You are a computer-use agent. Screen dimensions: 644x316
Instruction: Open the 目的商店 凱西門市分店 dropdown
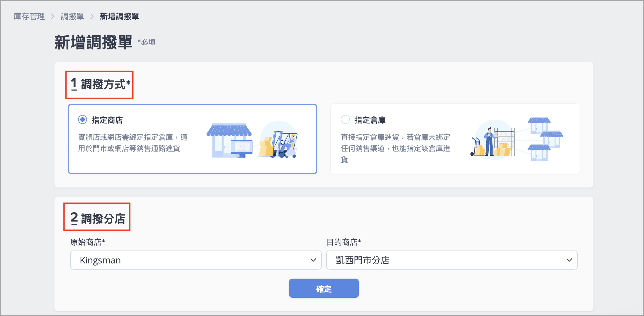[x=452, y=260]
